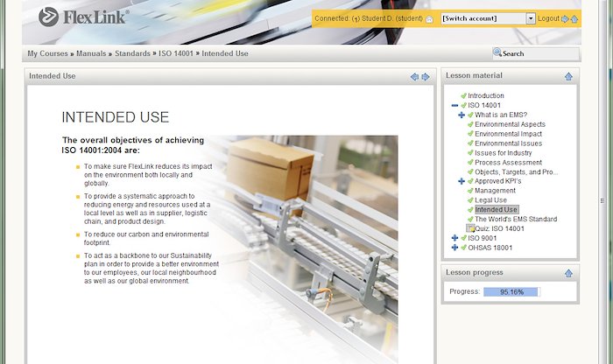Click the checkmark beside Process Assessment
Screen dimensions: 613x364
point(470,163)
